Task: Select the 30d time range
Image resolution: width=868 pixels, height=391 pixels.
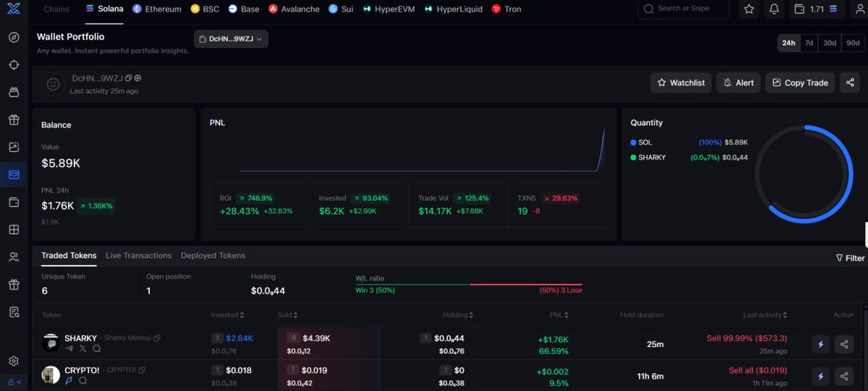Action: click(x=830, y=43)
